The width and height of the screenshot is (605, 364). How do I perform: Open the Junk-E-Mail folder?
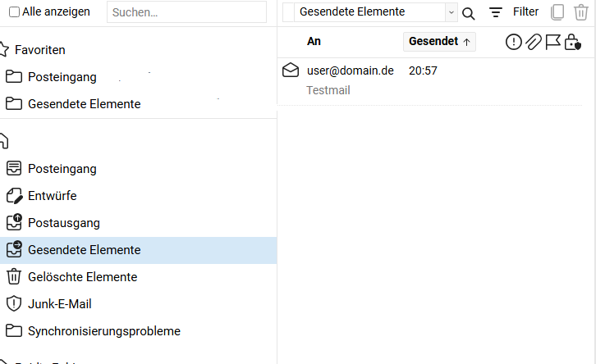59,304
